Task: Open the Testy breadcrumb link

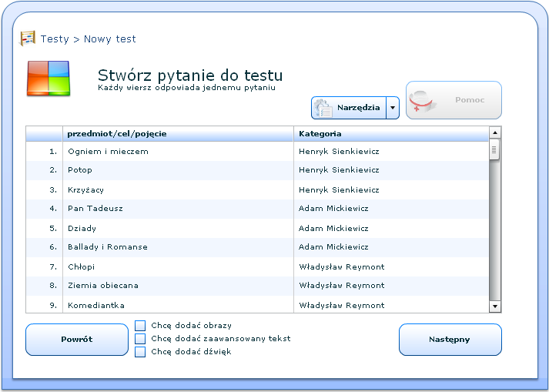Action: [x=55, y=39]
